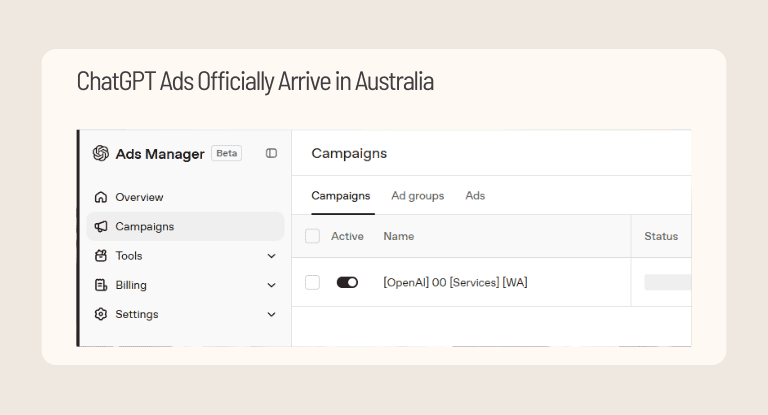Click the Active column header
This screenshot has height=415, width=768.
[347, 236]
